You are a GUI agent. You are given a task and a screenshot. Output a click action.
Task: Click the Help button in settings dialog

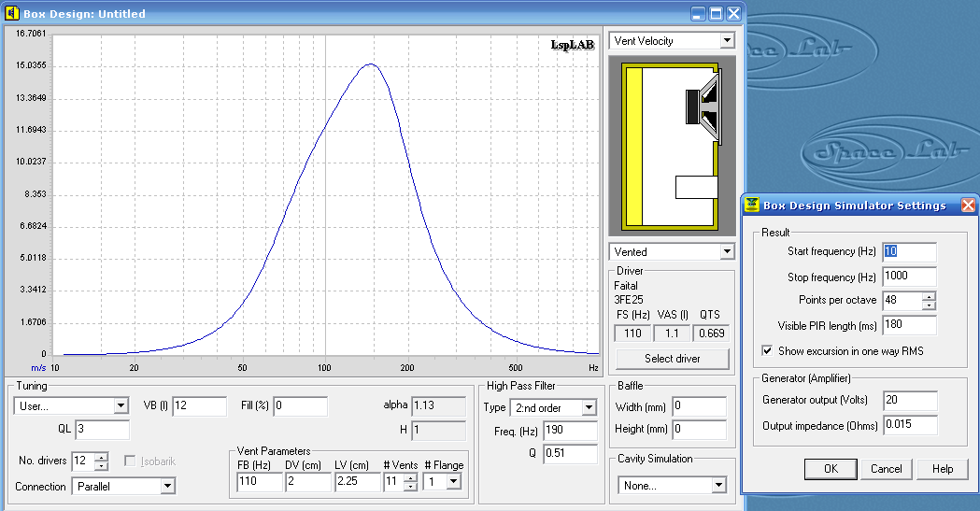click(942, 469)
